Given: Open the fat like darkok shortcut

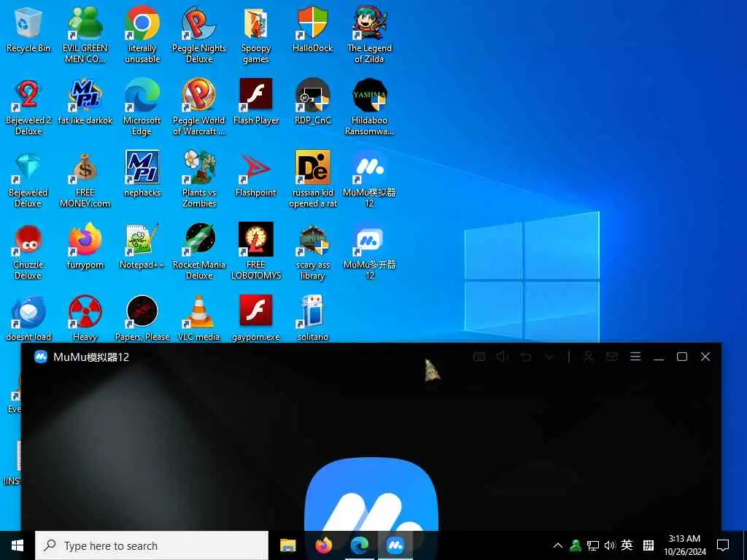Looking at the screenshot, I should pos(85,102).
